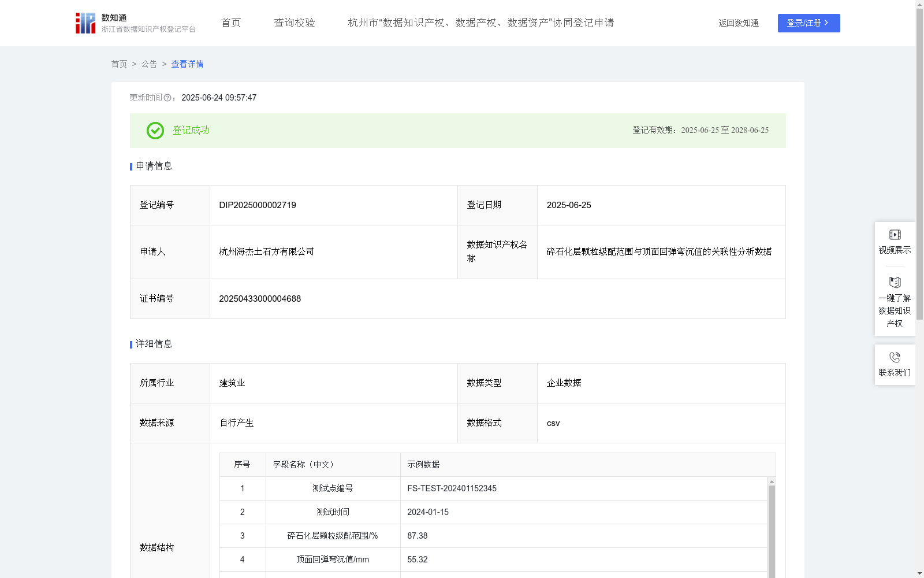Click the FS-TEST-202401152345 sample data row
The image size is (924, 578).
click(451, 488)
